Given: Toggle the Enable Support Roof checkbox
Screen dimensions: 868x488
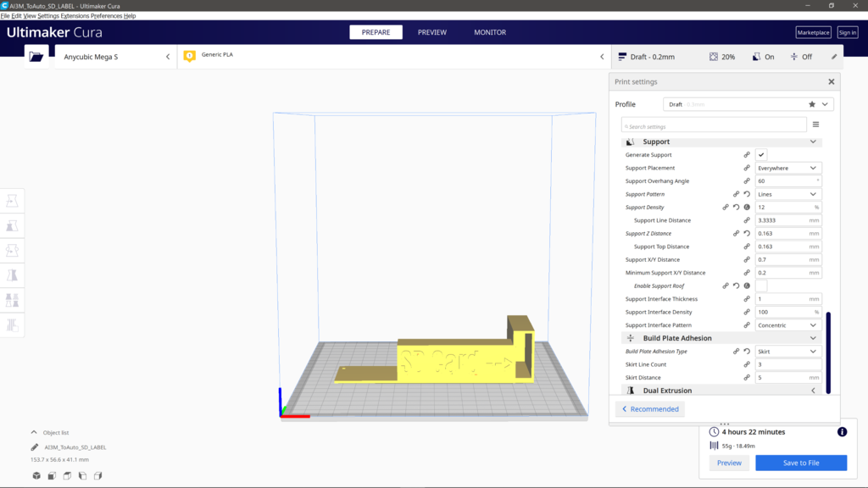Looking at the screenshot, I should 760,286.
